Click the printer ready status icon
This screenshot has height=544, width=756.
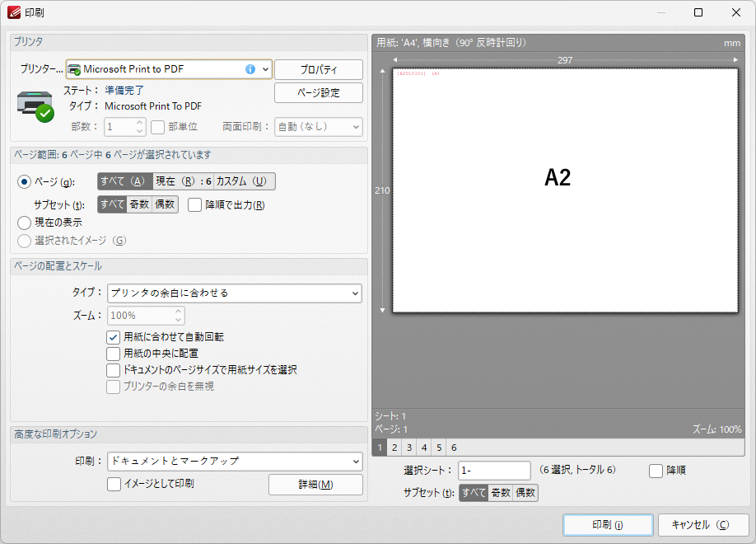(x=35, y=105)
